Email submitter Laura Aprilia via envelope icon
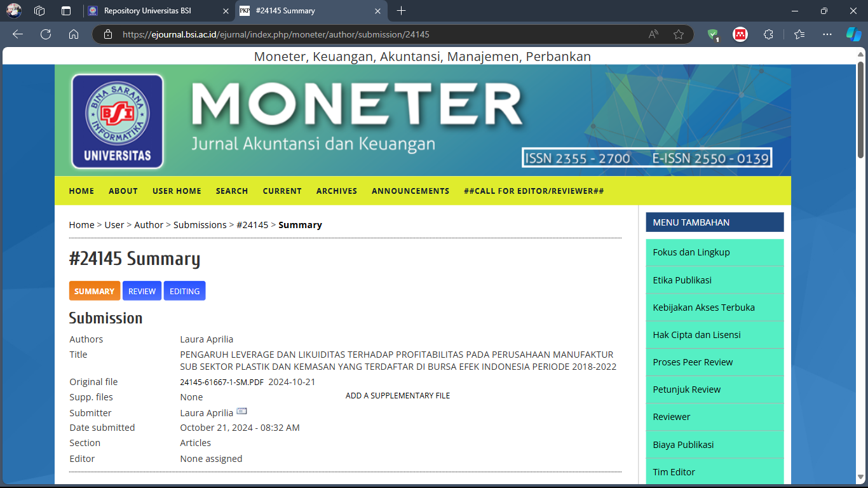Viewport: 868px width, 488px height. (241, 411)
